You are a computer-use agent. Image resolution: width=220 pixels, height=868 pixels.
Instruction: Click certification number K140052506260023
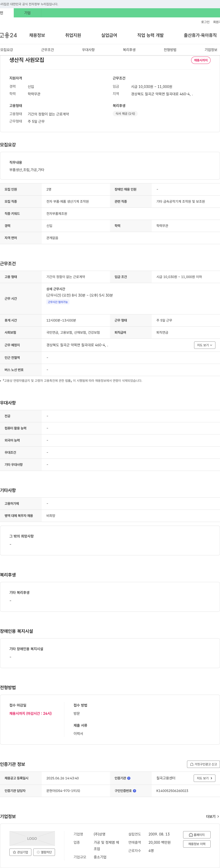click(172, 791)
